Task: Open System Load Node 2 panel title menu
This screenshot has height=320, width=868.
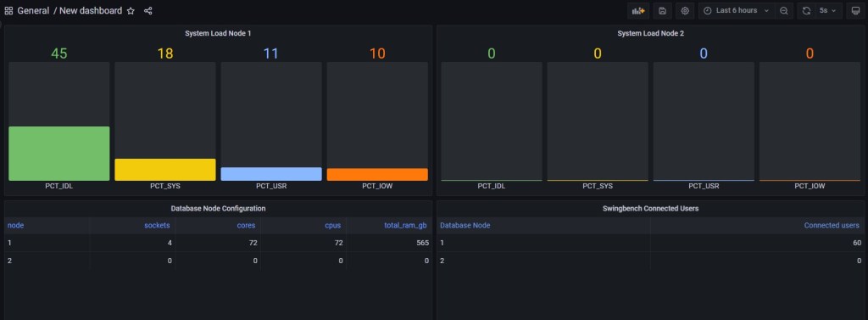Action: coord(650,33)
